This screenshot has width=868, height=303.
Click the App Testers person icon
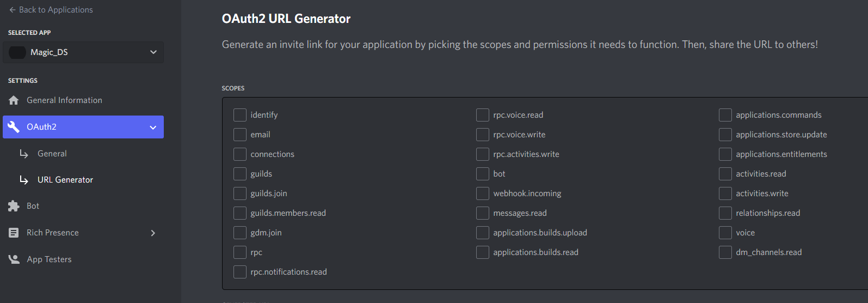[14, 259]
